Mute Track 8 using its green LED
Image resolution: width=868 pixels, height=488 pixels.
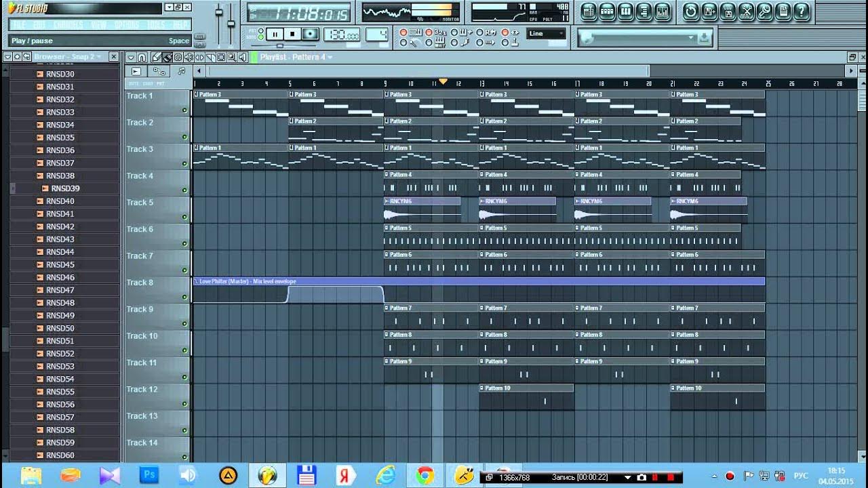point(184,297)
